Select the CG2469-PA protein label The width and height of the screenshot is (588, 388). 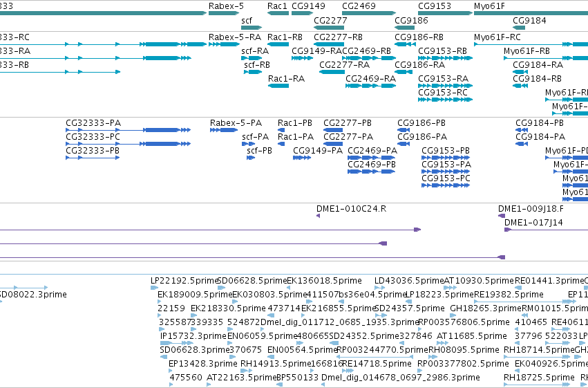(x=372, y=151)
